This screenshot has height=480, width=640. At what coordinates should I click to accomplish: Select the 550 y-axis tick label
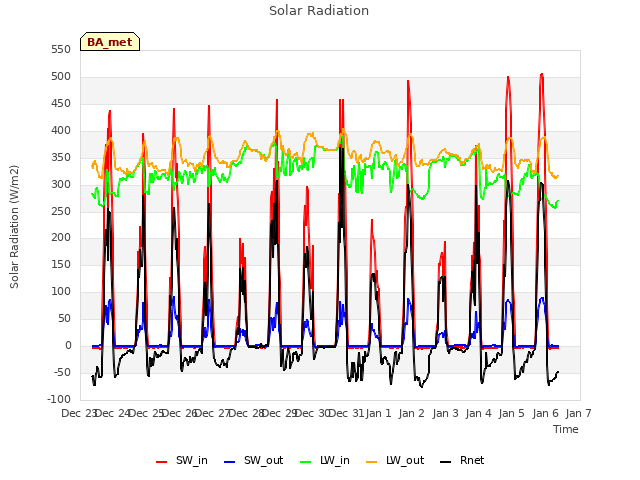tap(61, 49)
